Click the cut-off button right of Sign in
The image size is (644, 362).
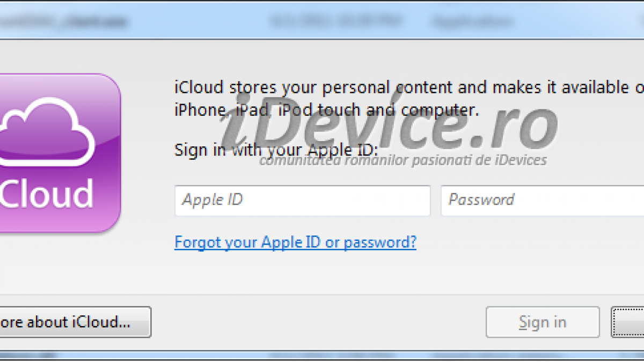pyautogui.click(x=627, y=322)
